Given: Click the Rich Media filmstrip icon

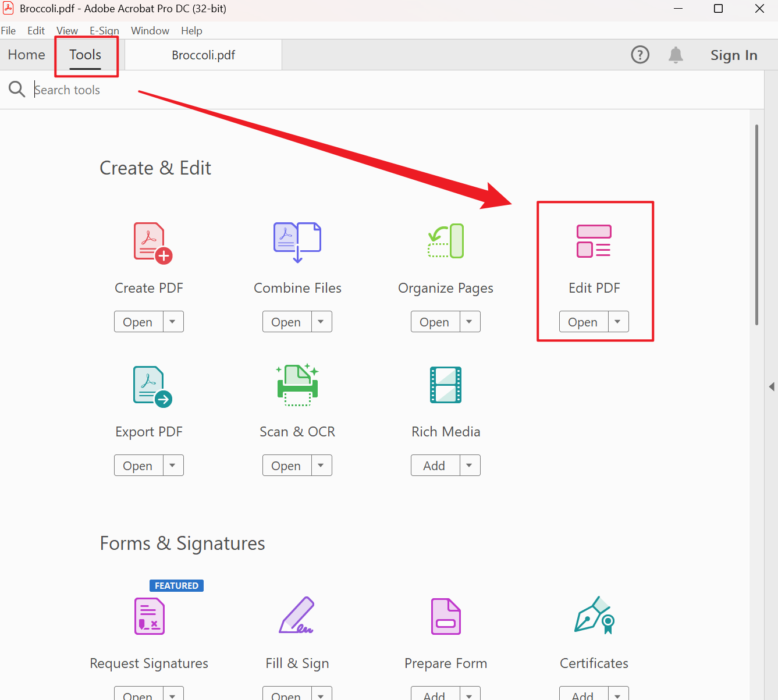Looking at the screenshot, I should (x=446, y=385).
